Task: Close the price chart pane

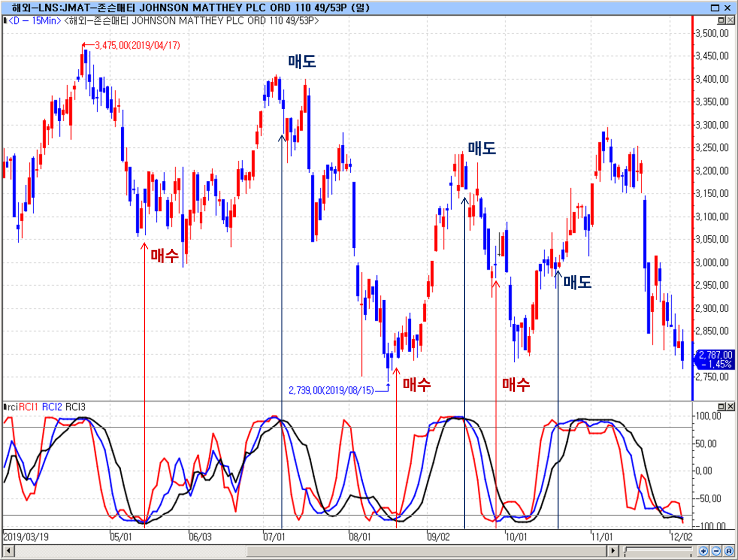Action: (x=730, y=20)
